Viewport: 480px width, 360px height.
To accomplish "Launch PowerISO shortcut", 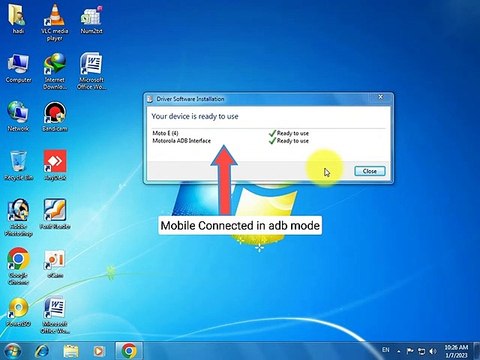I will 18,312.
